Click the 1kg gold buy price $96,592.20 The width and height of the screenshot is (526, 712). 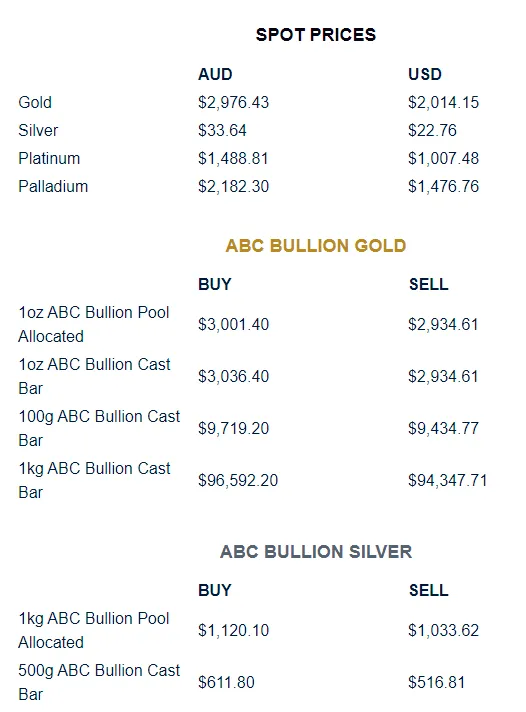point(238,480)
